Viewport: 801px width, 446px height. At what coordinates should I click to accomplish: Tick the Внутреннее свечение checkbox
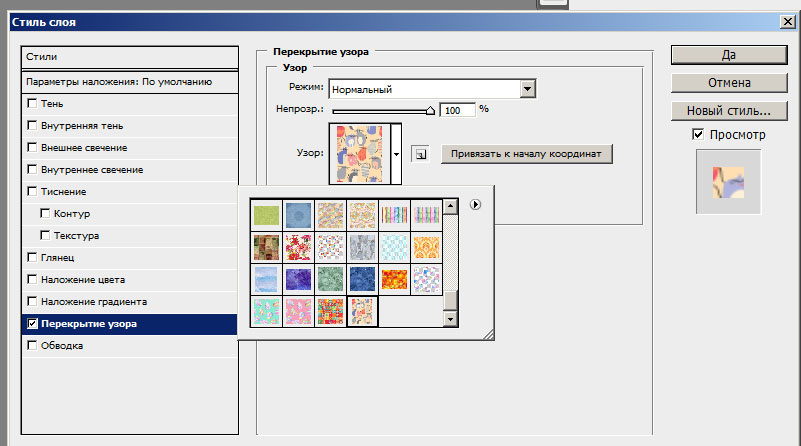pyautogui.click(x=32, y=169)
